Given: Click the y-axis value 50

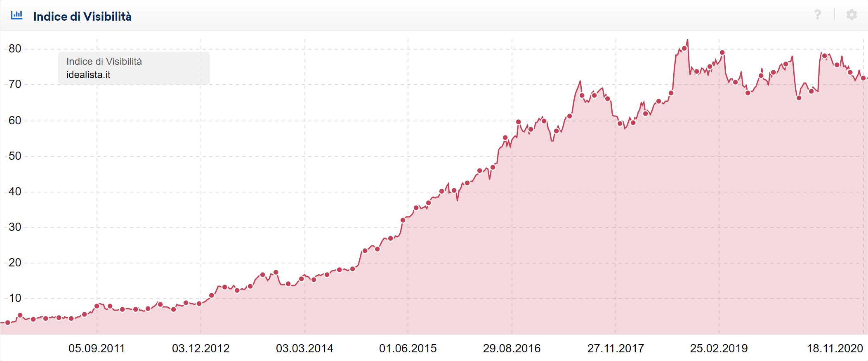Looking at the screenshot, I should click(x=15, y=156).
